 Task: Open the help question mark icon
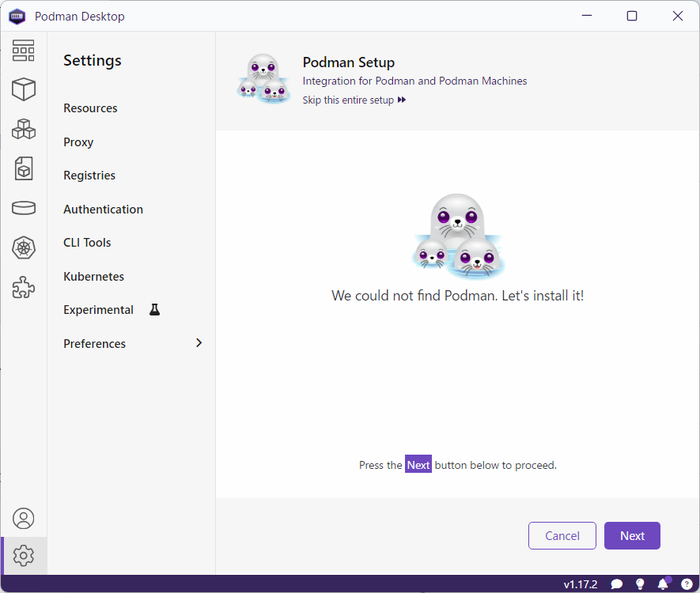(x=687, y=584)
